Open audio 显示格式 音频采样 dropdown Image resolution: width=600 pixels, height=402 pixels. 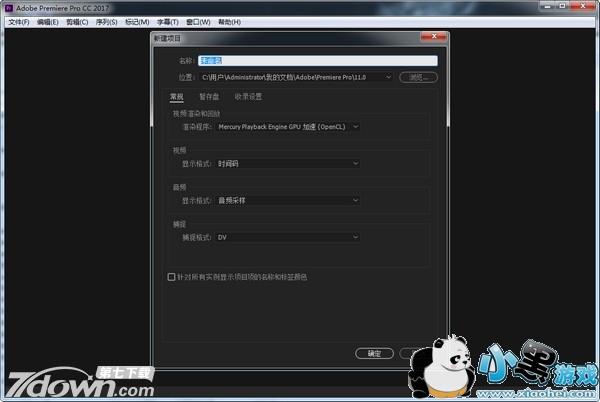288,200
